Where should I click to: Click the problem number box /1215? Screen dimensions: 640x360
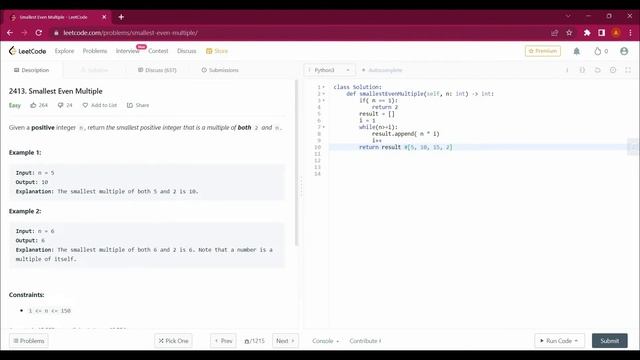(x=254, y=341)
